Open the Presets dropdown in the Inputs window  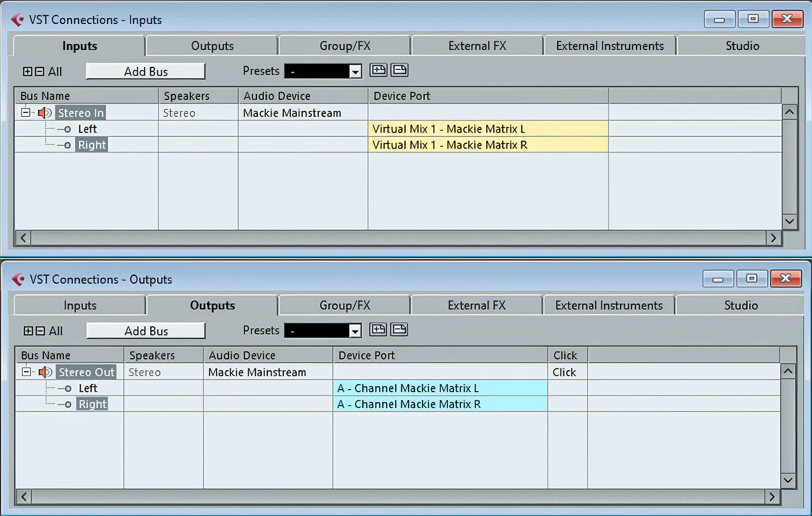[355, 72]
